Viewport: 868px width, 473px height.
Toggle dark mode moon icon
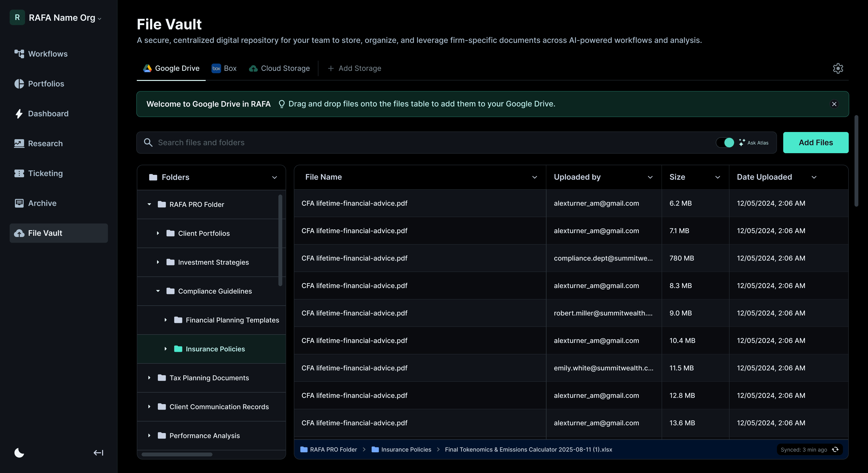(19, 453)
